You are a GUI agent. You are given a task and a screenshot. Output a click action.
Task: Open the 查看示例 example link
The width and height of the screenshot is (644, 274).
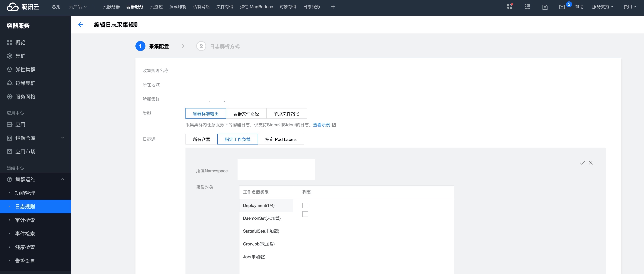tap(322, 125)
